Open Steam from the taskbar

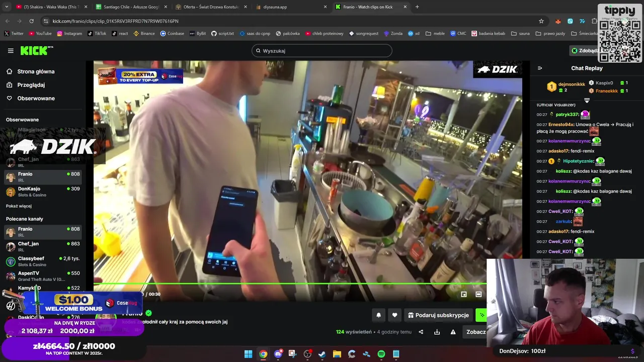click(x=322, y=354)
